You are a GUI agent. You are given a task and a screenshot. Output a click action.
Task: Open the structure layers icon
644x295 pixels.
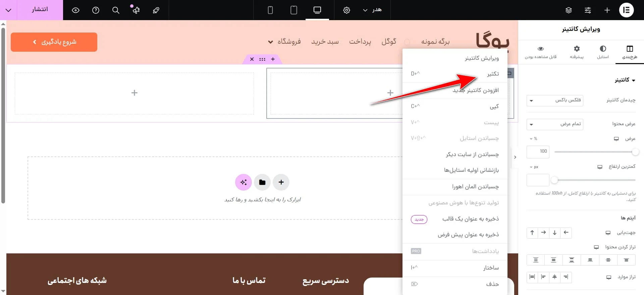coord(569,10)
